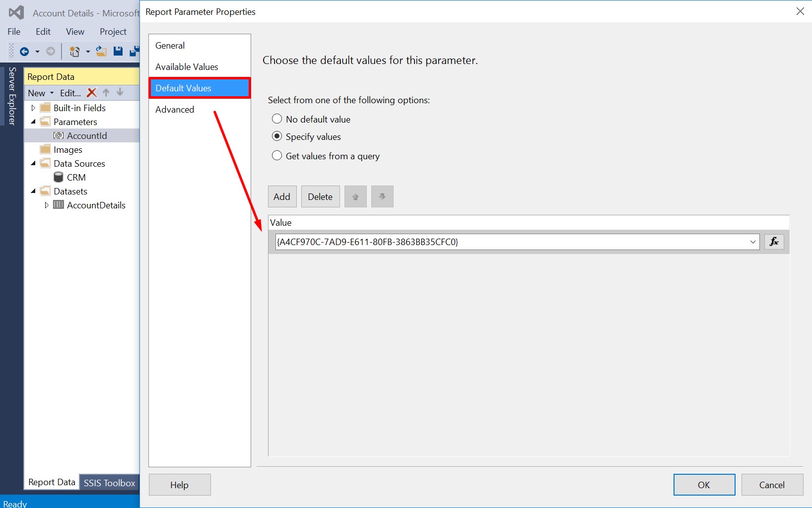
Task: Click the OK button
Action: (x=704, y=485)
